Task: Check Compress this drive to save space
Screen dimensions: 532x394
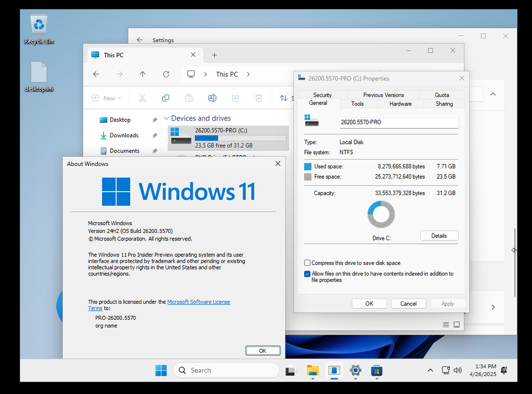Action: coord(307,263)
